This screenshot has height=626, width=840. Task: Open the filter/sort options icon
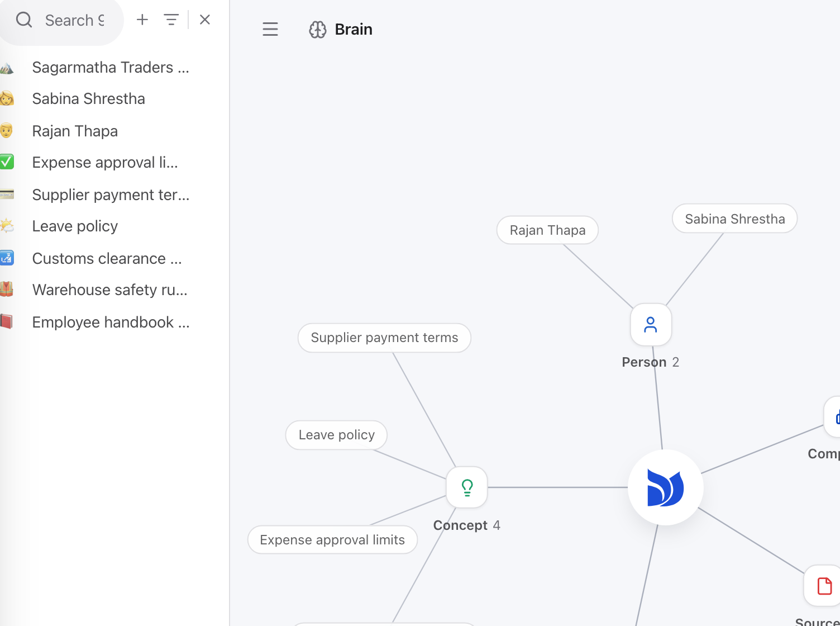[171, 20]
